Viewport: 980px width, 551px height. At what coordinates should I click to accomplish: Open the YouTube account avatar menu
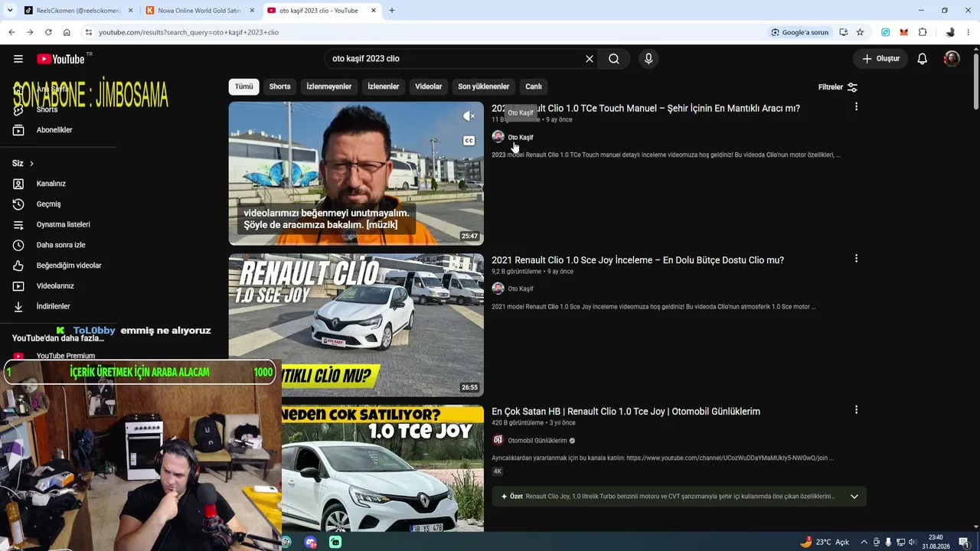[952, 59]
